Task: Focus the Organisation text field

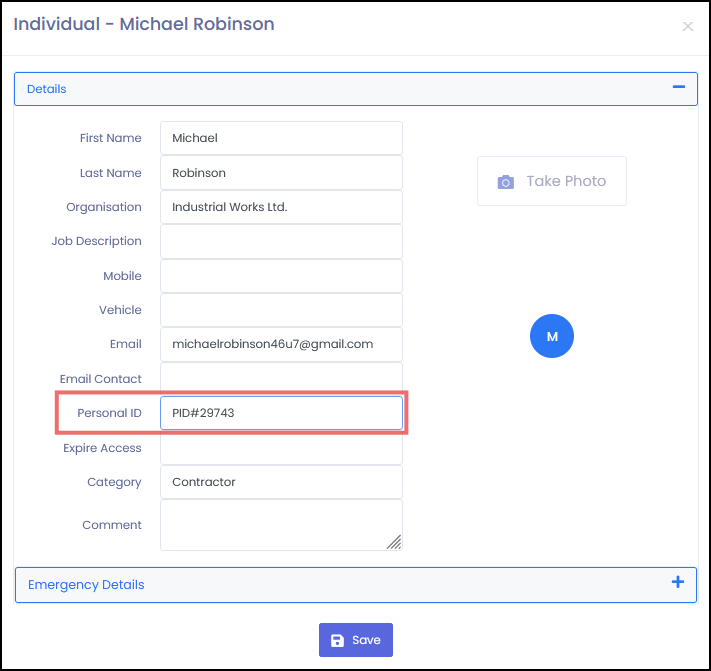Action: (x=281, y=207)
